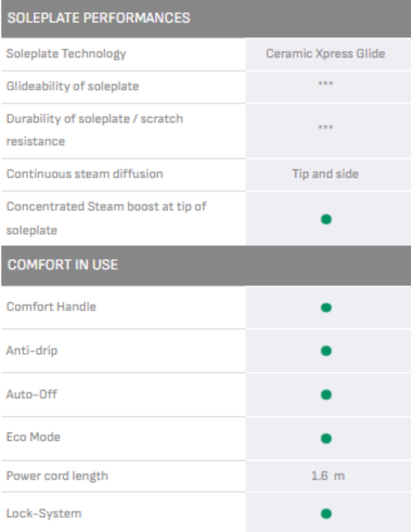Click the Lock-System green dot indicator
411x532 pixels.
326,514
